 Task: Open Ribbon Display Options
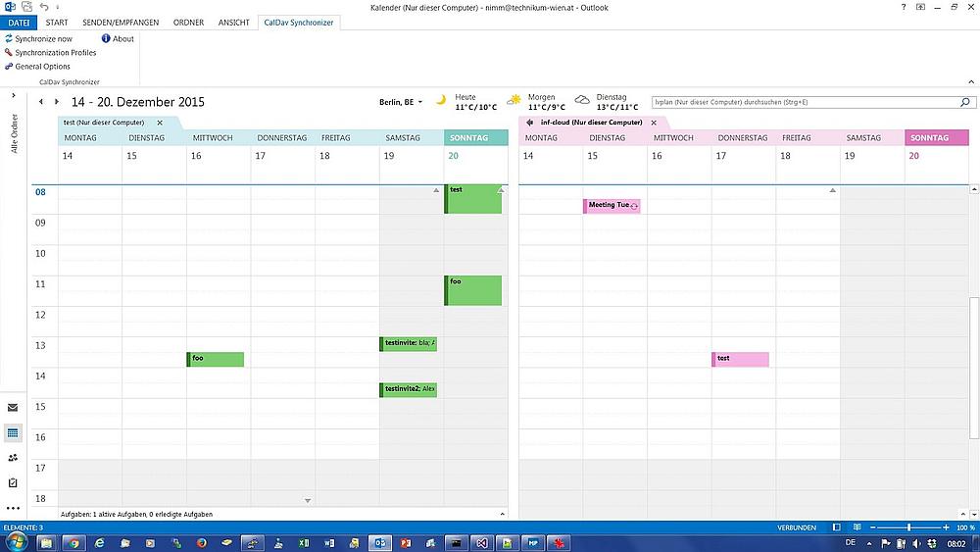pyautogui.click(x=920, y=7)
